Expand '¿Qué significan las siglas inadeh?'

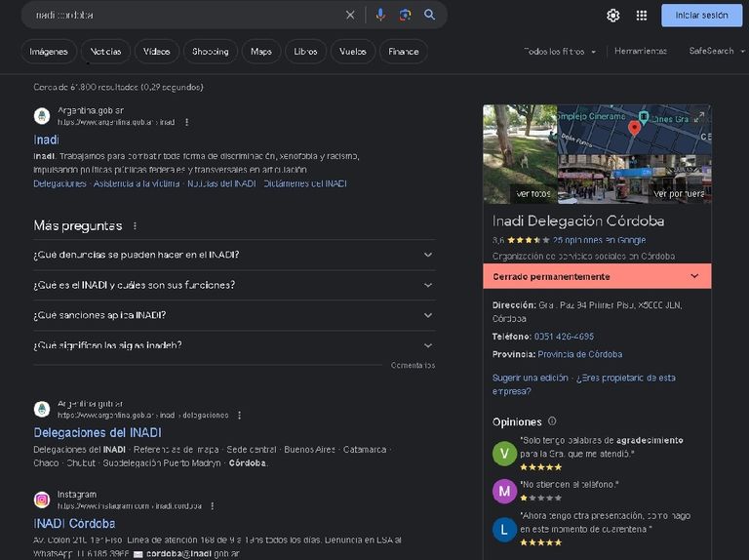tap(234, 345)
